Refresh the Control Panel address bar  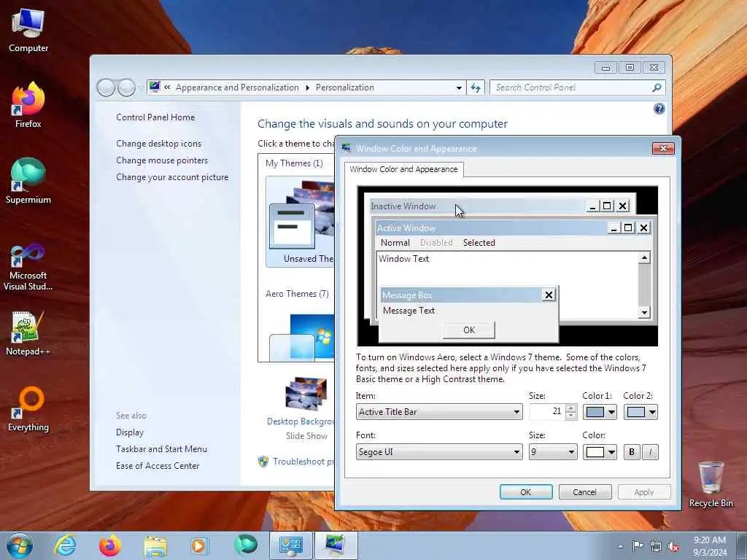[x=476, y=87]
